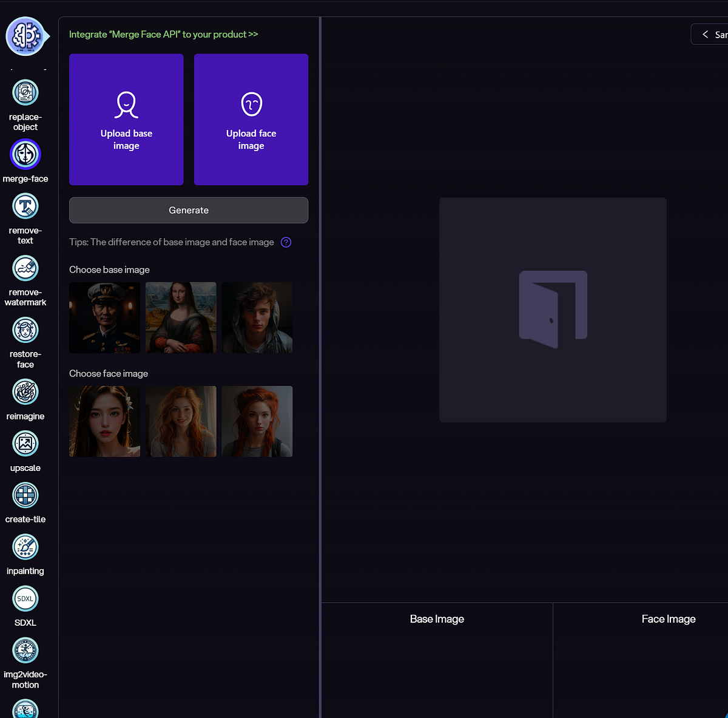Click the help question mark beside Tips
This screenshot has width=728, height=718.
(286, 242)
